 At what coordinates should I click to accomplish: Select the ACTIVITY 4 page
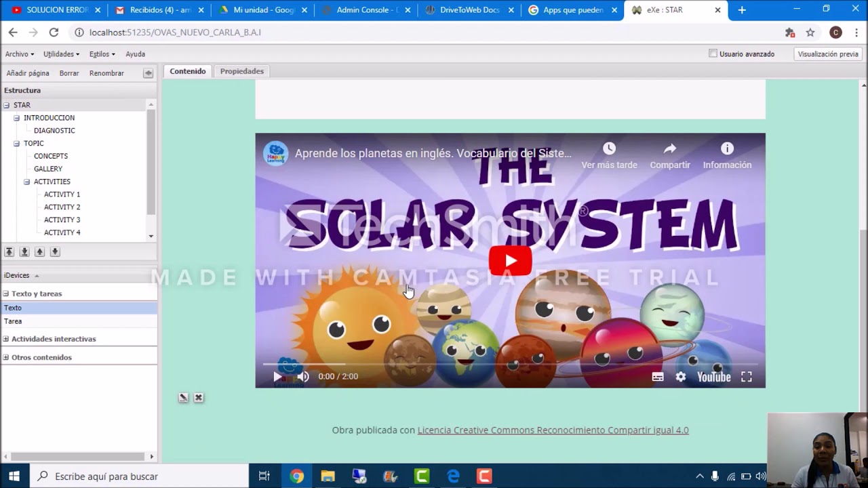click(62, 232)
